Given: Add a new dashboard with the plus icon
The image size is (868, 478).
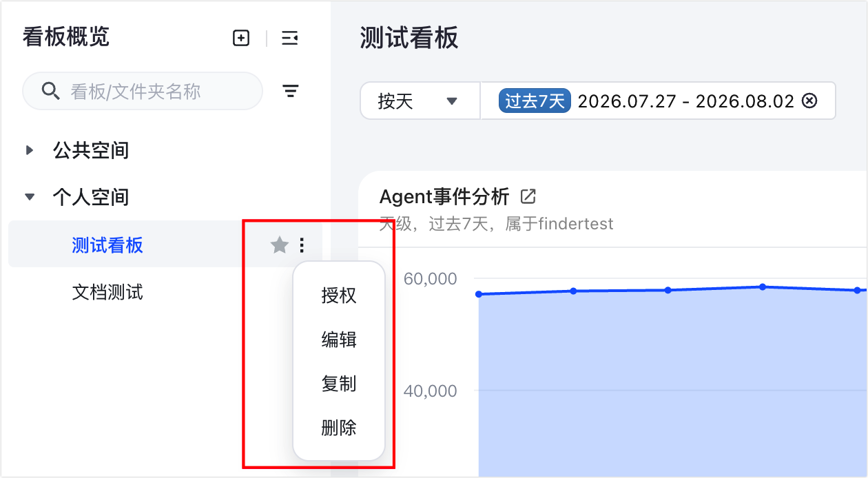Looking at the screenshot, I should pyautogui.click(x=241, y=39).
